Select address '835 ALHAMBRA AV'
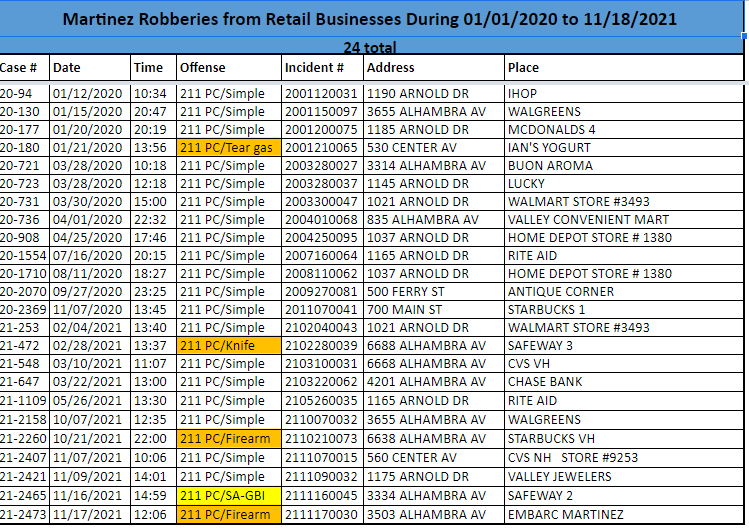Viewport: 749px width, 531px height. click(434, 220)
